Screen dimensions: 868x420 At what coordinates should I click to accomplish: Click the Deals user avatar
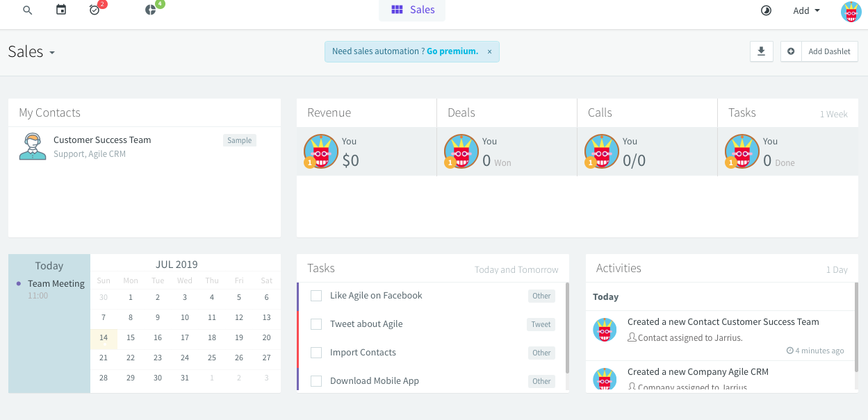click(x=461, y=151)
